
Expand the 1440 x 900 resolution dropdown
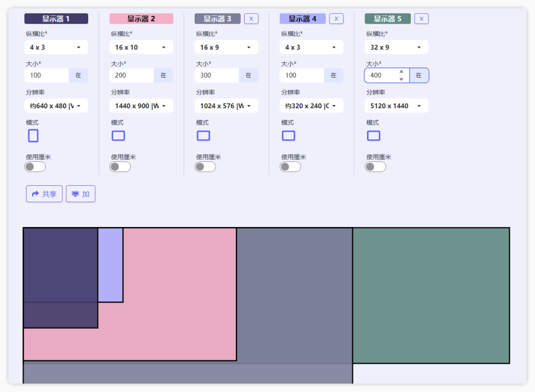(x=141, y=106)
